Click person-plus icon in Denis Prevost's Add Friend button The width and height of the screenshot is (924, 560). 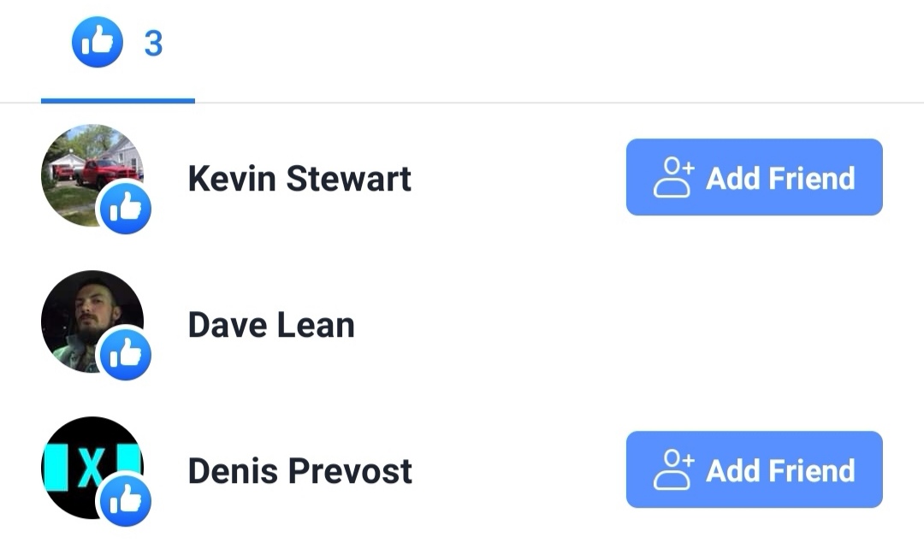673,470
